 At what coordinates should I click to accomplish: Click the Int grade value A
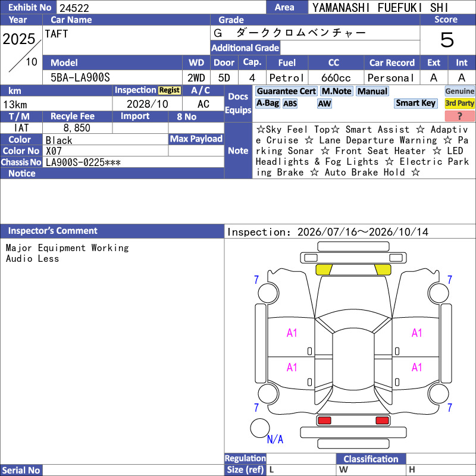pos(462,78)
